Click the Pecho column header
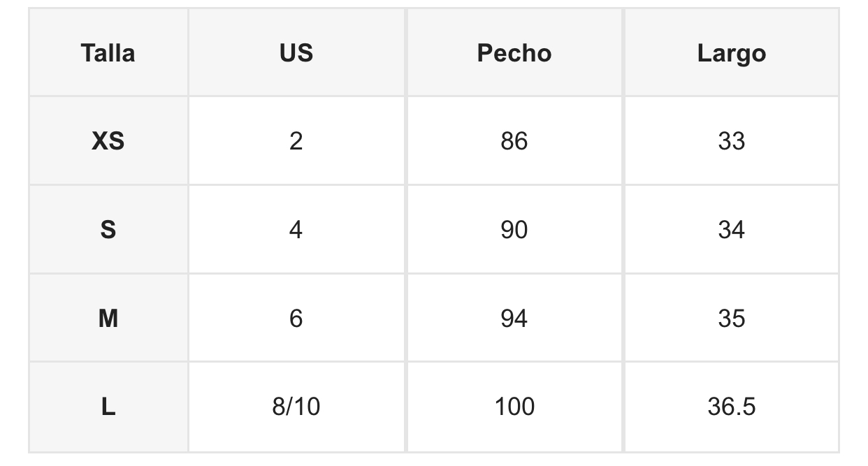The image size is (868, 466). tap(514, 53)
